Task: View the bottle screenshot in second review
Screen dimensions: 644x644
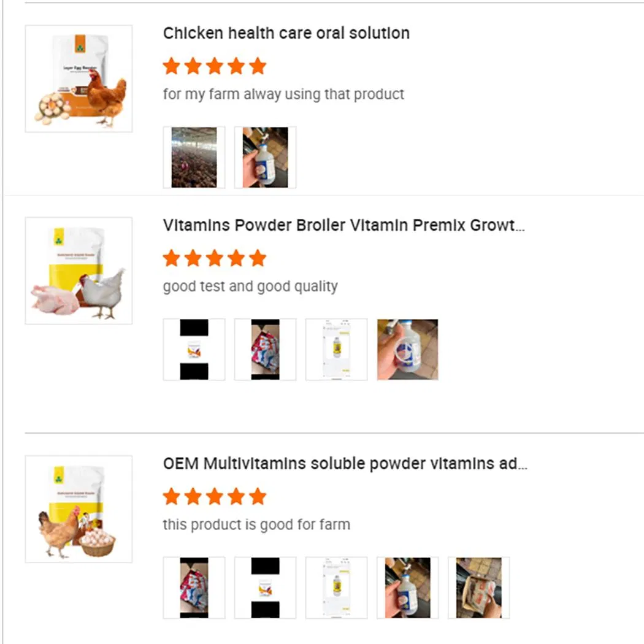Action: pos(336,349)
